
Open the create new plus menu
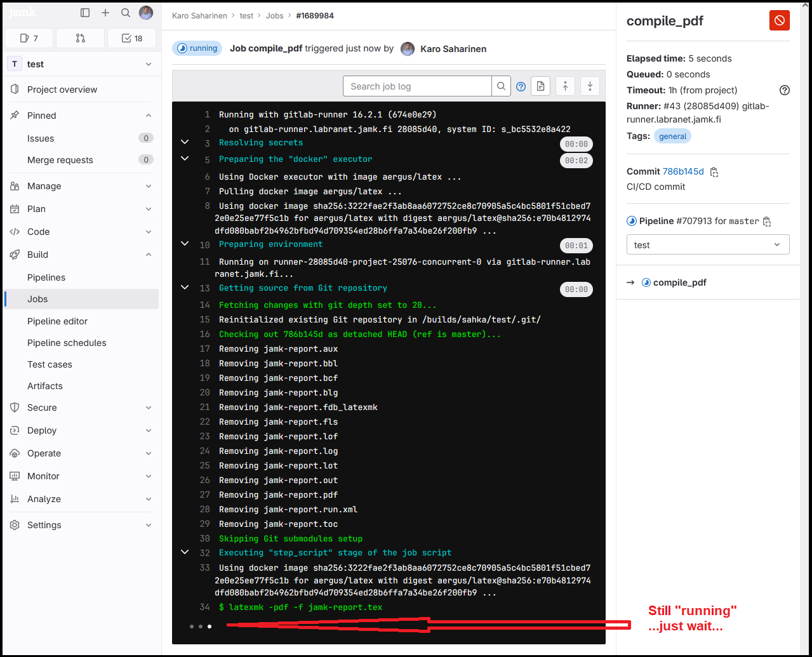pyautogui.click(x=105, y=13)
